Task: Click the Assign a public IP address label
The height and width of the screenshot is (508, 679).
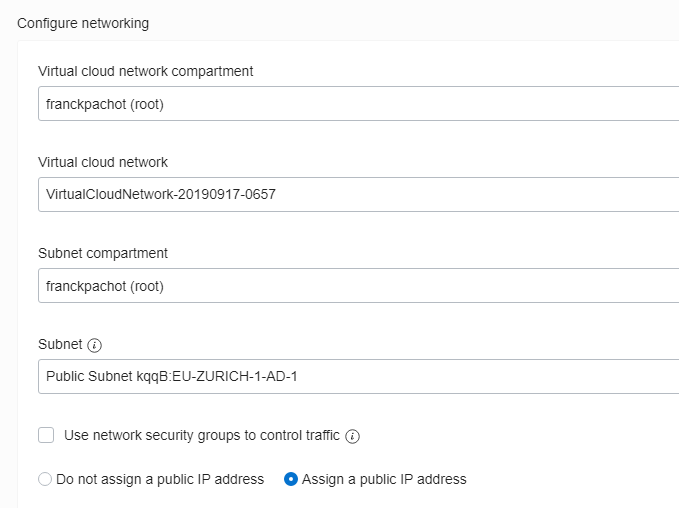Action: (x=384, y=479)
